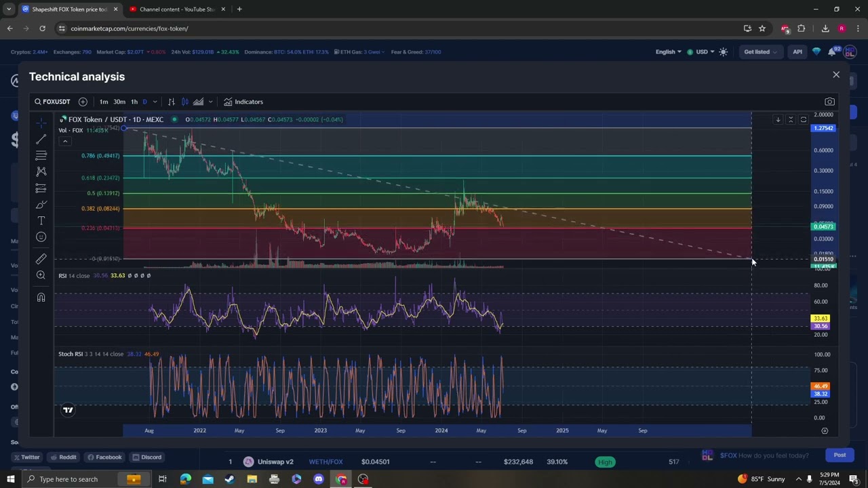Screen dimensions: 868x488
Task: Open the user profile avatar
Action: coord(848,52)
